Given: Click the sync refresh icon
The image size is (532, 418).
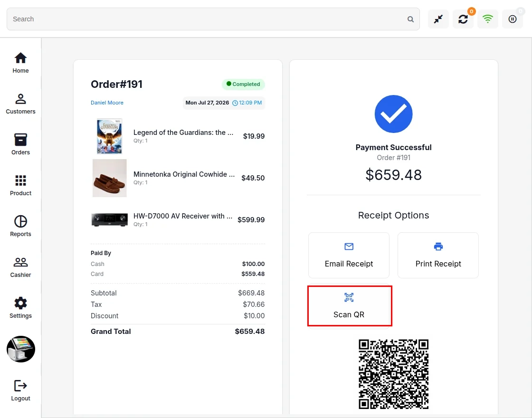Looking at the screenshot, I should (x=463, y=19).
